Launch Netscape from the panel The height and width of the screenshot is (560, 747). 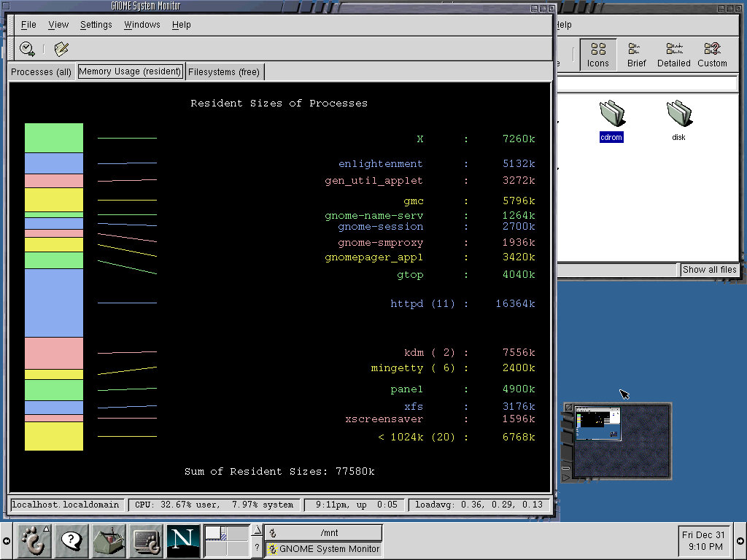click(x=183, y=541)
